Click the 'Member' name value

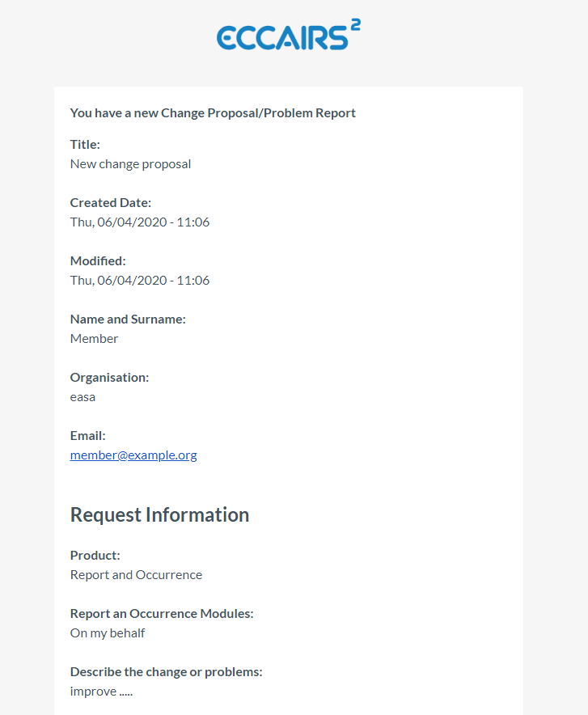(95, 339)
